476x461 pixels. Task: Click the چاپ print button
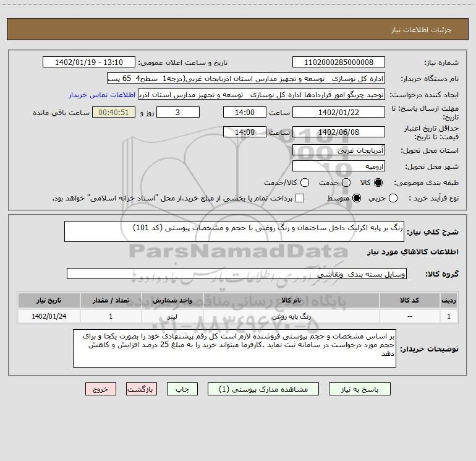pyautogui.click(x=182, y=389)
